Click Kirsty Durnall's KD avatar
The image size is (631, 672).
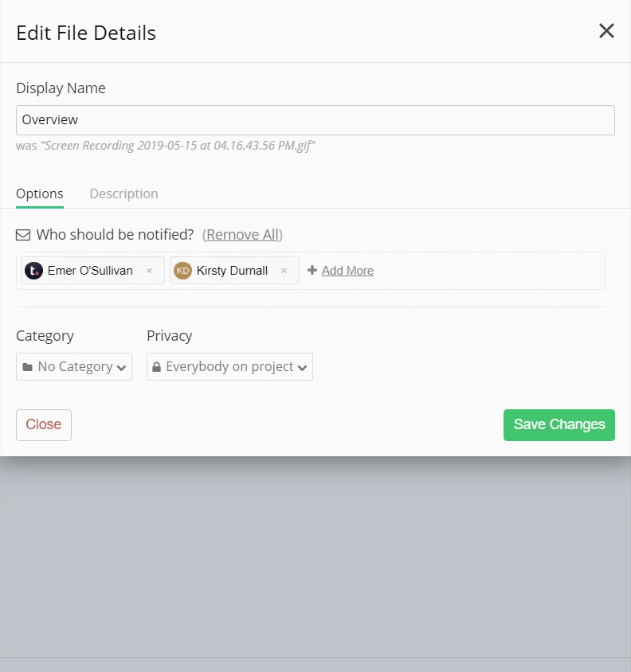pyautogui.click(x=182, y=271)
